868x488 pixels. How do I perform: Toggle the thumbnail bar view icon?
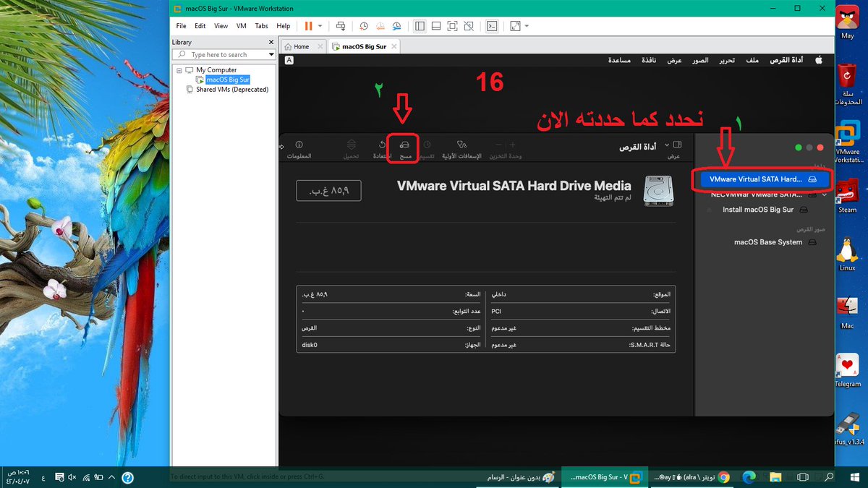tap(436, 26)
